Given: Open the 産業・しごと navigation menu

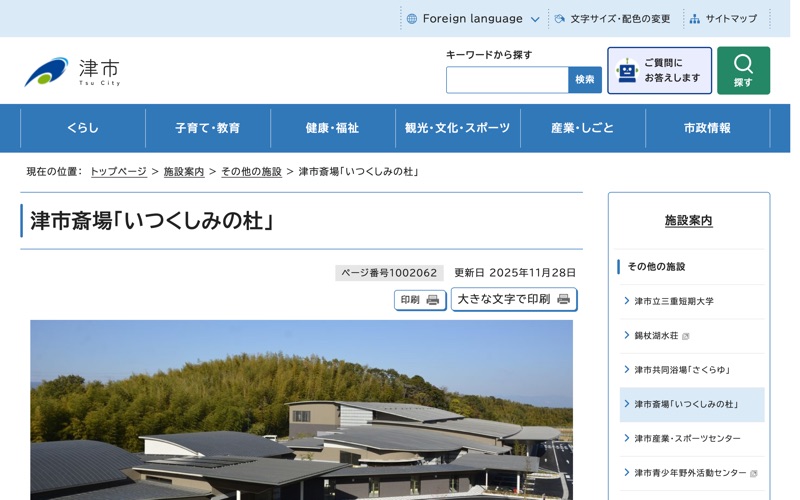Looking at the screenshot, I should (583, 128).
